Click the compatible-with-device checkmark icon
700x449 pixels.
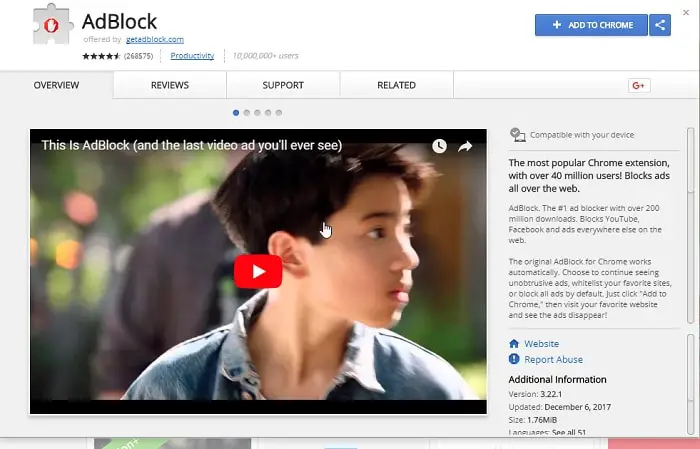point(517,135)
